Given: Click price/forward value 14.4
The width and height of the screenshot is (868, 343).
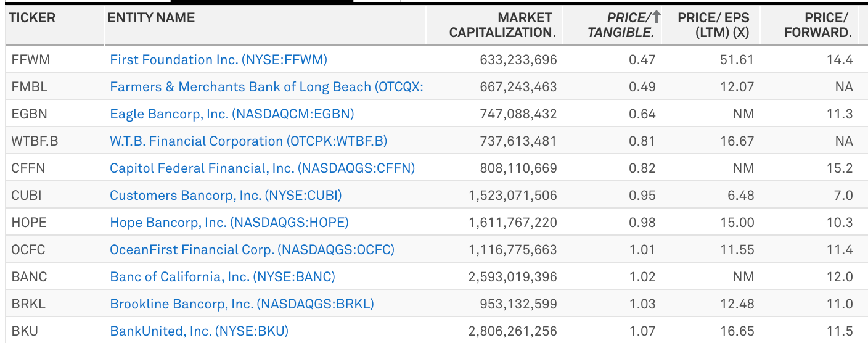Looking at the screenshot, I should [840, 60].
